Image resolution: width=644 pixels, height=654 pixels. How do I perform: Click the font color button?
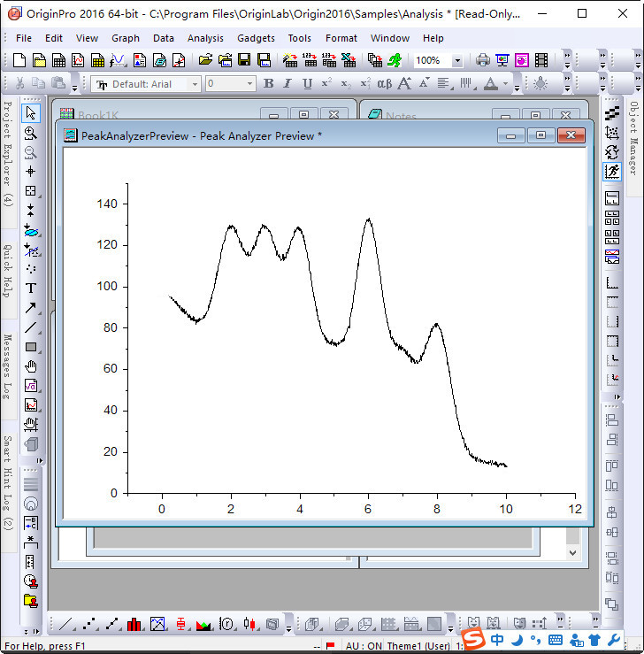point(491,84)
